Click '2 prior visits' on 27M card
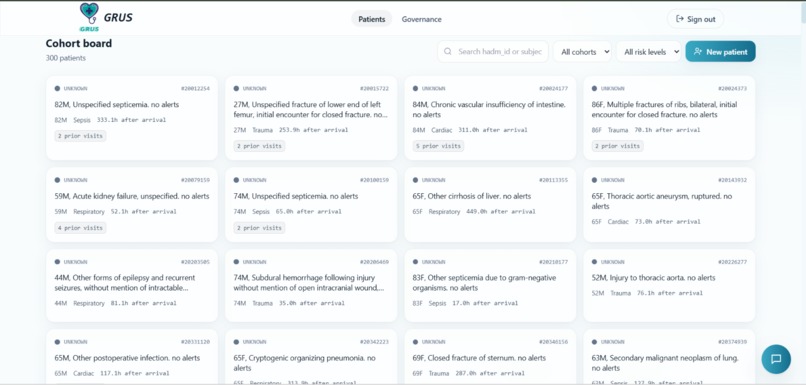Viewport: 806px width, 385px height. pos(259,146)
